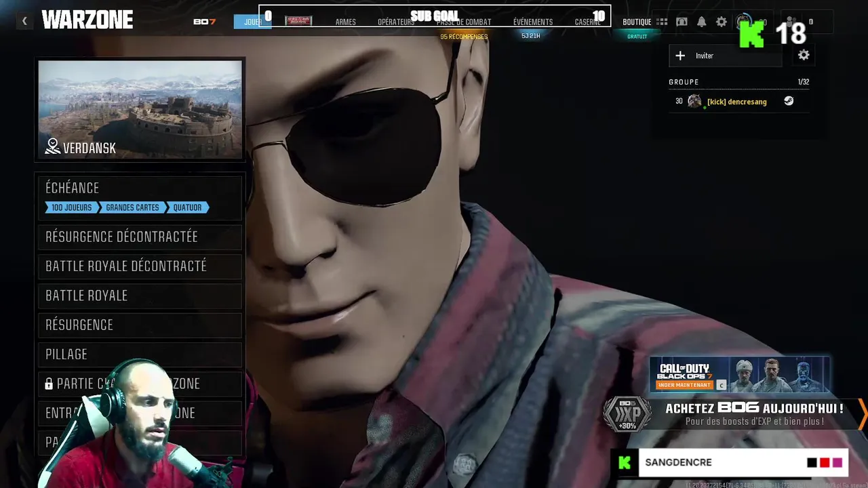This screenshot has height=488, width=868.
Task: Open the Boutique tab
Action: [637, 22]
